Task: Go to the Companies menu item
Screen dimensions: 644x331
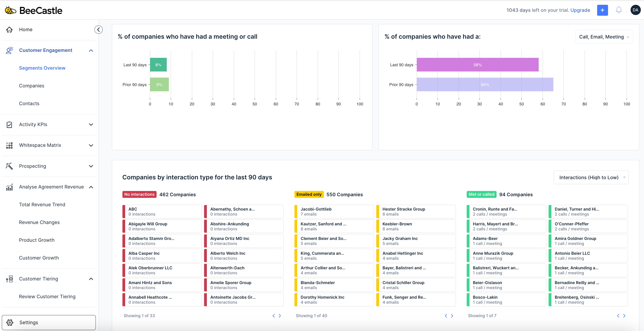Action: 31,86
